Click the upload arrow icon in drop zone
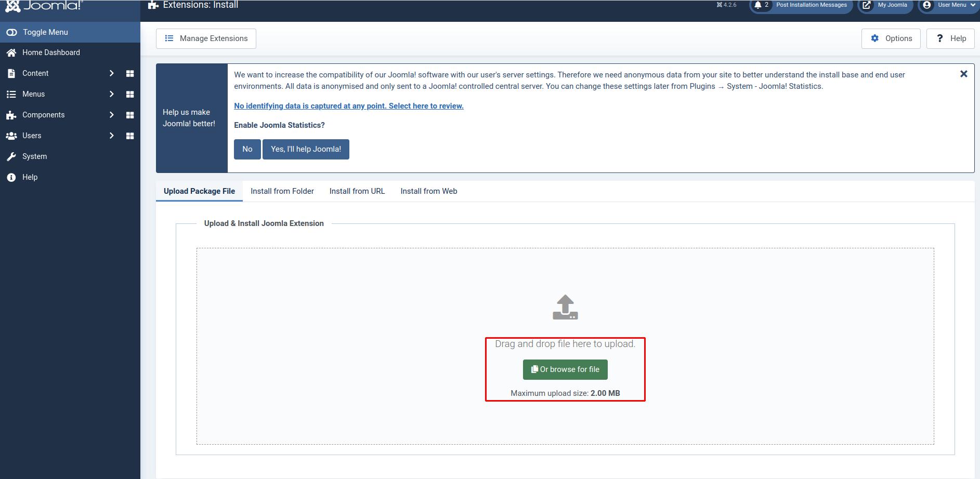The height and width of the screenshot is (479, 980). (x=565, y=307)
